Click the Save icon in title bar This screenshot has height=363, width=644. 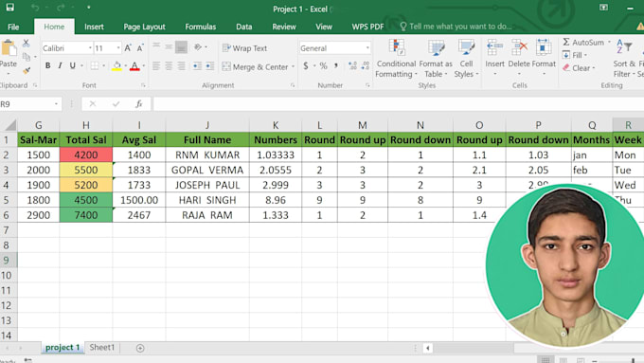9,7
